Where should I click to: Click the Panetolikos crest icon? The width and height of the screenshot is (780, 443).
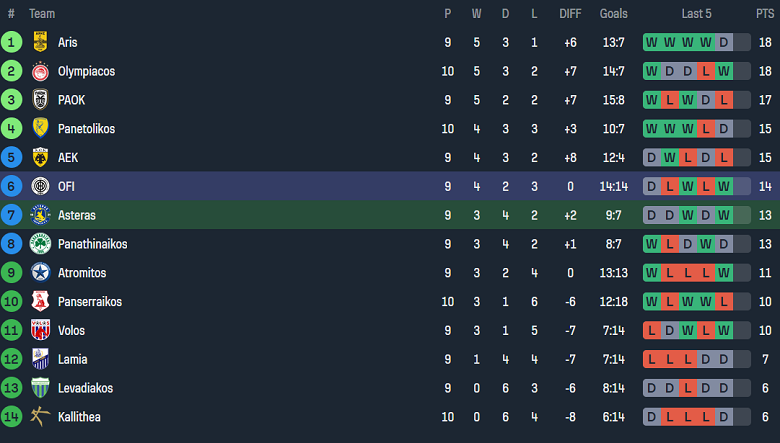[41, 129]
